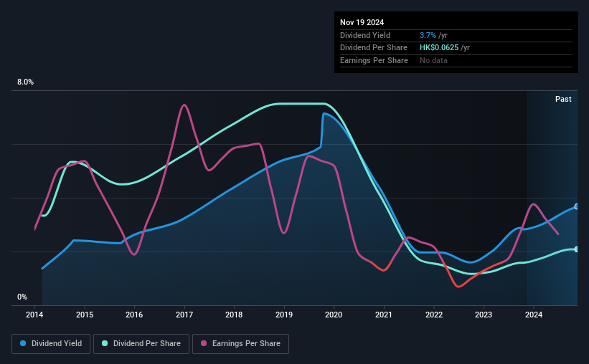The width and height of the screenshot is (589, 364).
Task: Click the 2019 x-axis label
Action: (x=284, y=315)
